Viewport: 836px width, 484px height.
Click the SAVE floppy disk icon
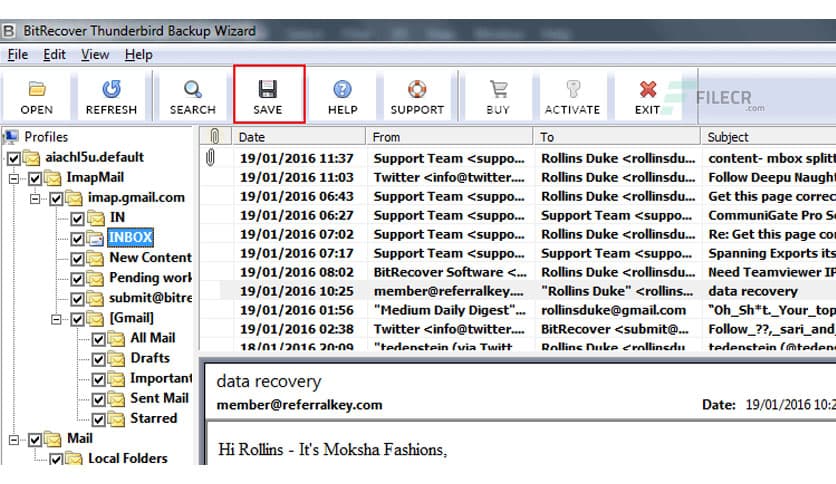pyautogui.click(x=268, y=89)
